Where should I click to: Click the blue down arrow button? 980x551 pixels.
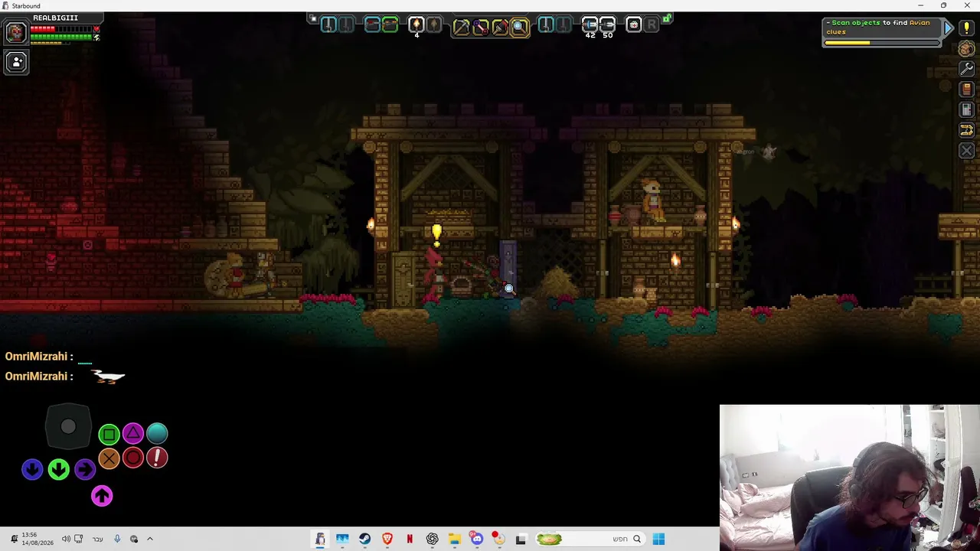point(32,469)
